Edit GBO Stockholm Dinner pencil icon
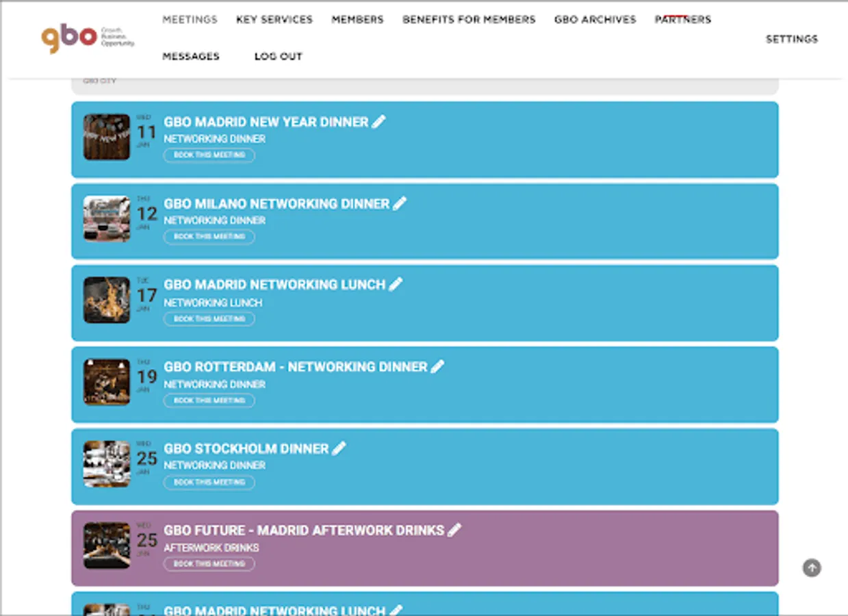Screen dimensions: 848x616 click(x=339, y=448)
